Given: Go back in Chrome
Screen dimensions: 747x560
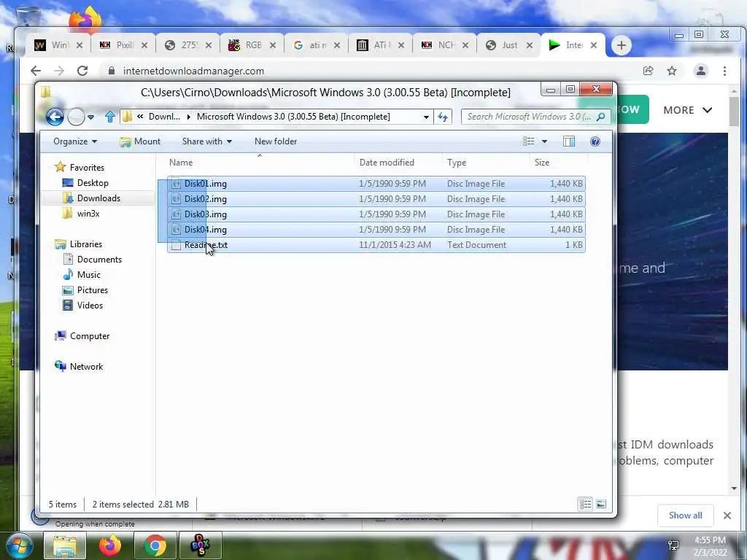Looking at the screenshot, I should point(36,71).
